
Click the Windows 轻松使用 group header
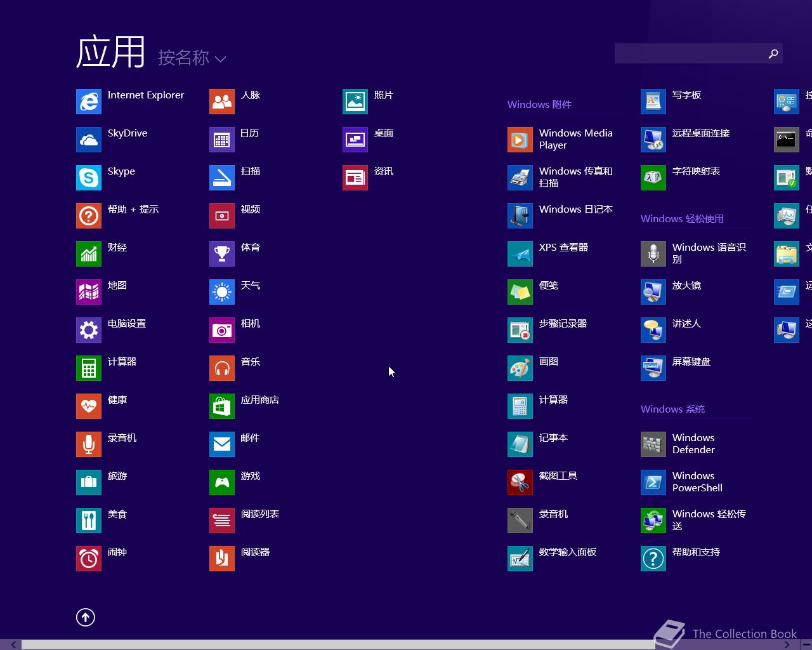click(x=682, y=218)
